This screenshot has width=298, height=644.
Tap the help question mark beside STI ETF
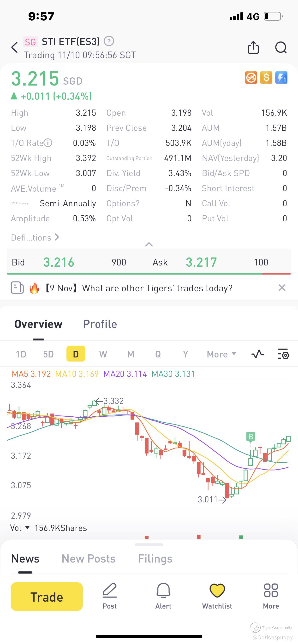click(109, 41)
